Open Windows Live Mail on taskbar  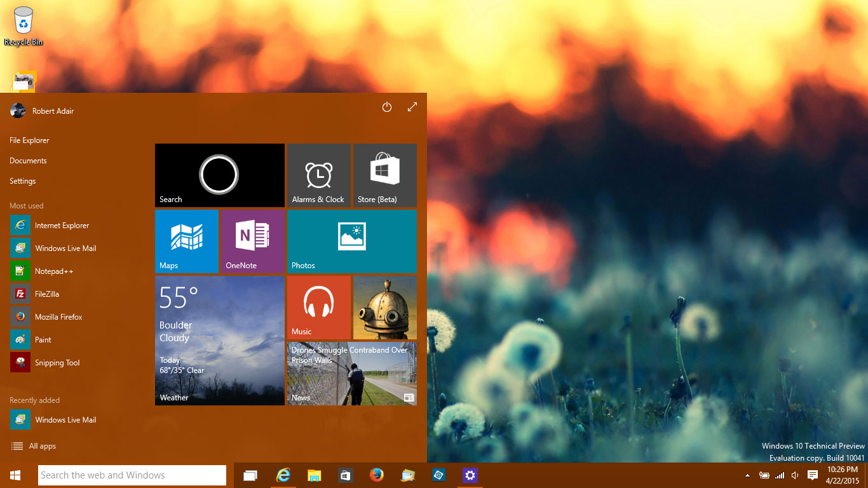(407, 475)
